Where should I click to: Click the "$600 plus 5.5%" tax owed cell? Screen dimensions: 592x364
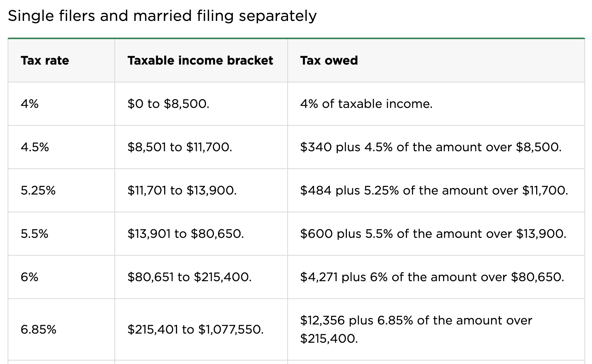433,234
